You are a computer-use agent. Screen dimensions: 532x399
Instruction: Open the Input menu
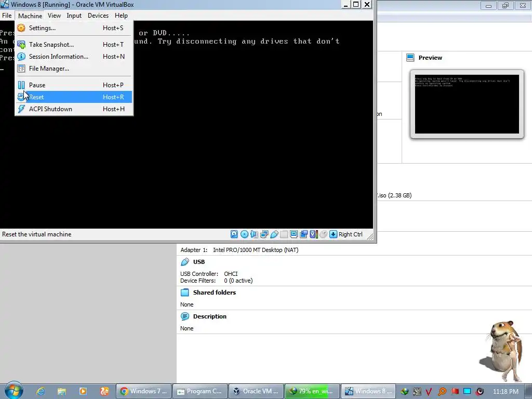click(x=74, y=16)
